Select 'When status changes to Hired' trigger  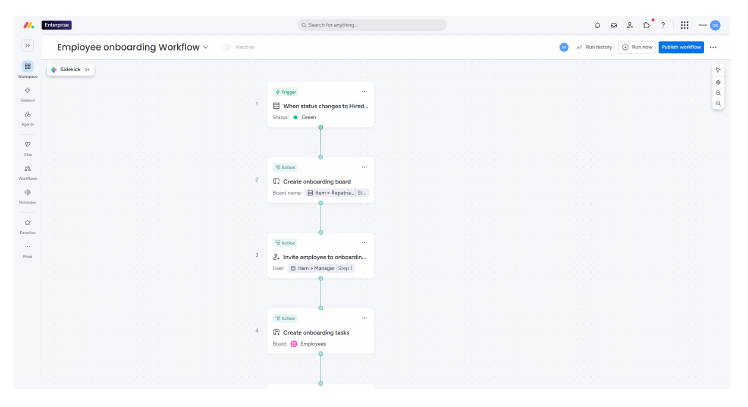321,106
